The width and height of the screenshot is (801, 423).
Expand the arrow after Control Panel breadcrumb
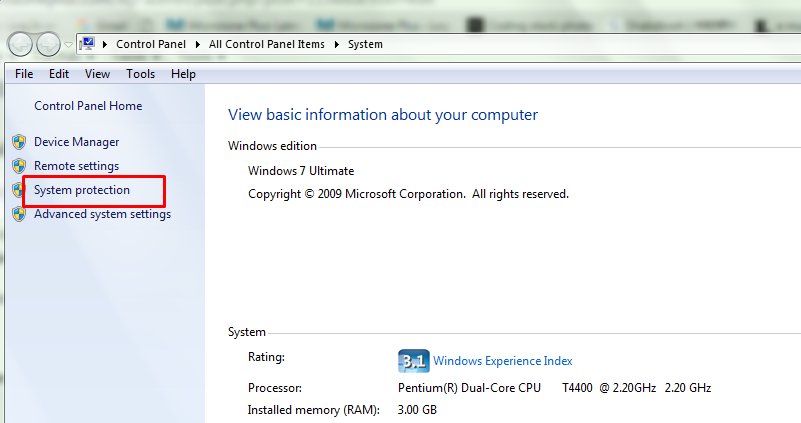click(198, 44)
